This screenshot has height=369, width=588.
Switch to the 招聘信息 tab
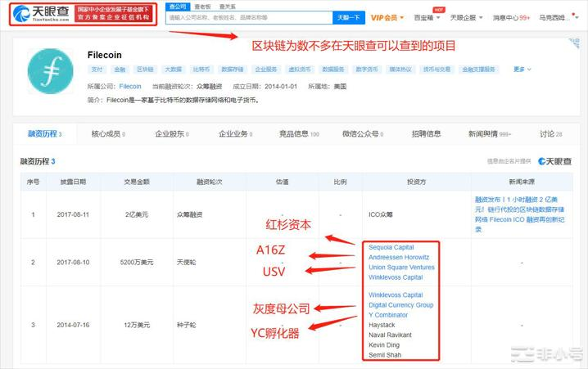tap(426, 133)
